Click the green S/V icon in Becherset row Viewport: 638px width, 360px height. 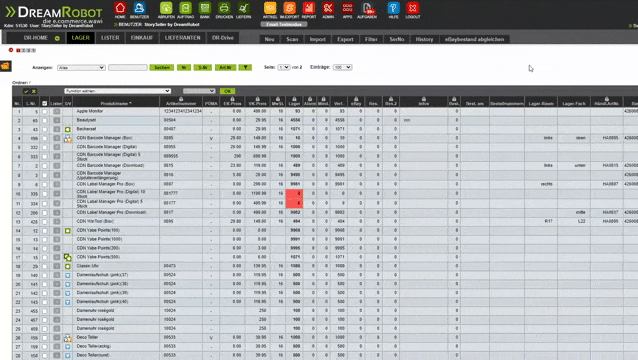click(68, 129)
